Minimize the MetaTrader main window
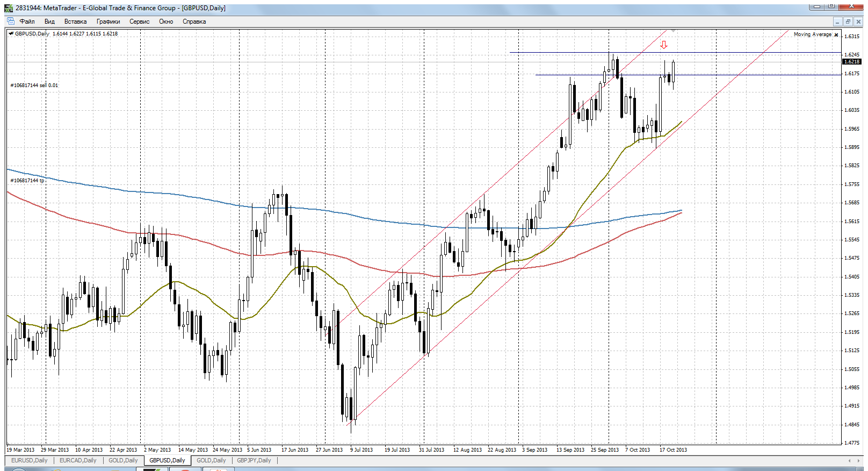Image resolution: width=868 pixels, height=471 pixels. pos(817,6)
